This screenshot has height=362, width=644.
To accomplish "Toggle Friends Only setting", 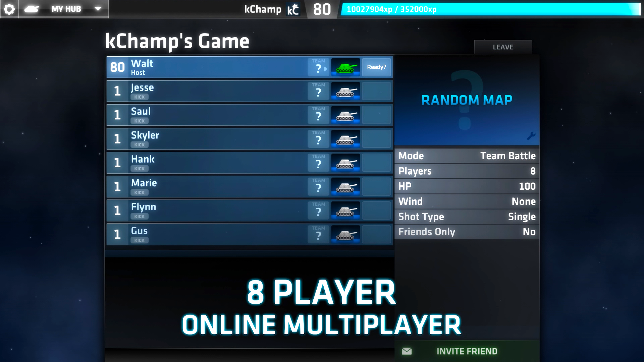I will [529, 232].
